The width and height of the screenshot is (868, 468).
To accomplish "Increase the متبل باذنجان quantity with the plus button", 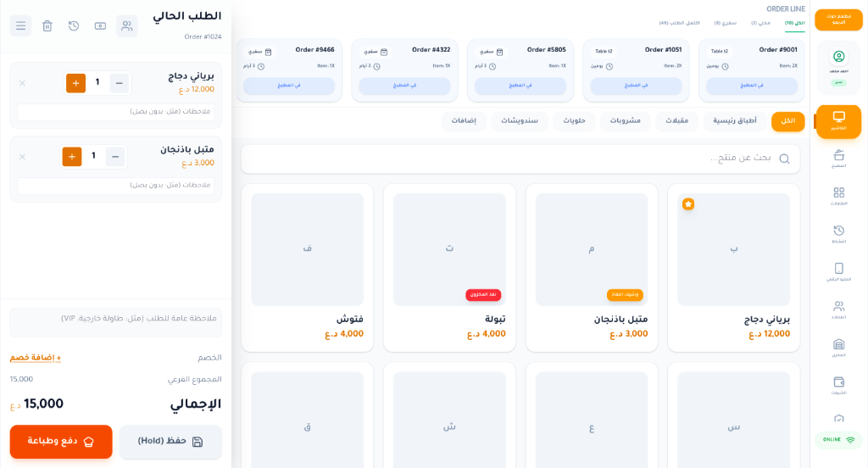I will point(72,157).
